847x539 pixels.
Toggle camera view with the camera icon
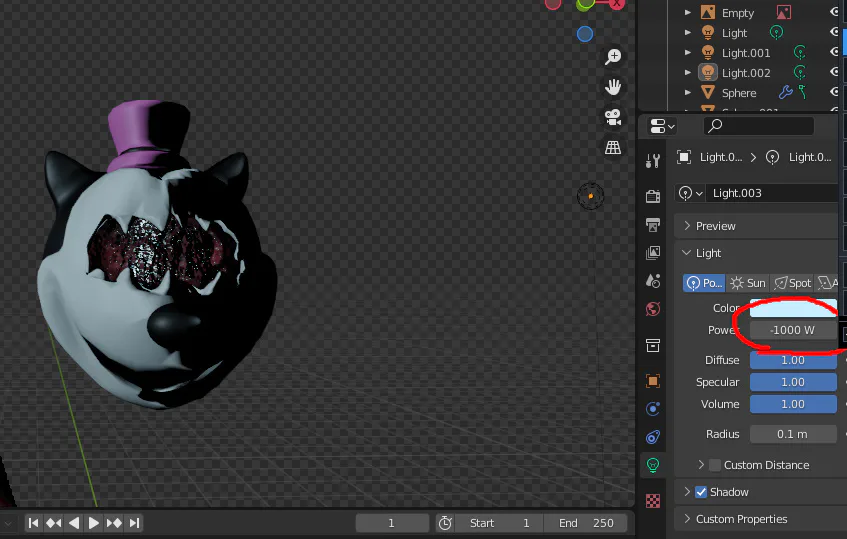click(x=613, y=117)
